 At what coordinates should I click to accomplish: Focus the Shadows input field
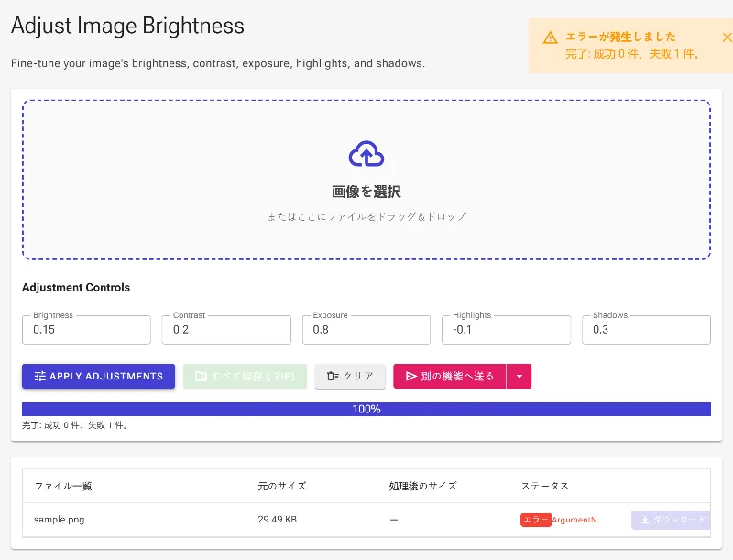coord(647,330)
